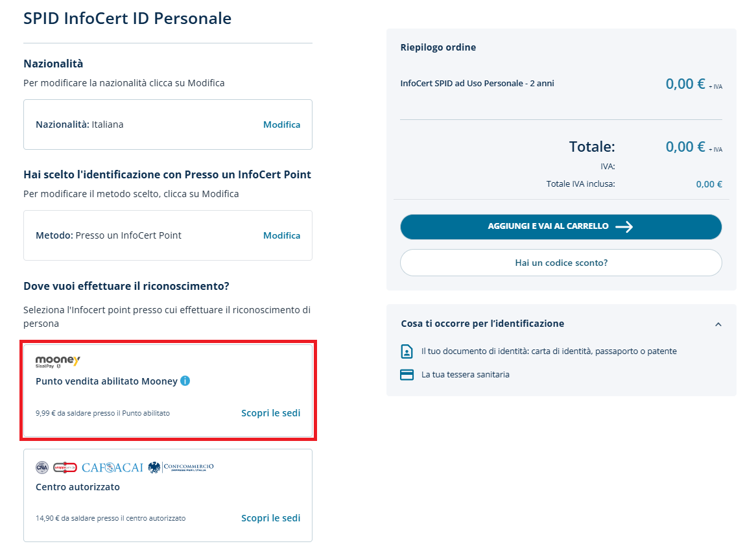
Task: Click the CAF ACAI logo
Action: (x=112, y=468)
